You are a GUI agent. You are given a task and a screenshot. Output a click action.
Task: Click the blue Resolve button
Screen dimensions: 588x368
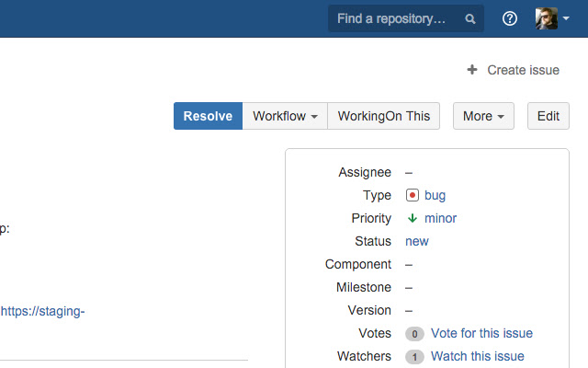208,116
